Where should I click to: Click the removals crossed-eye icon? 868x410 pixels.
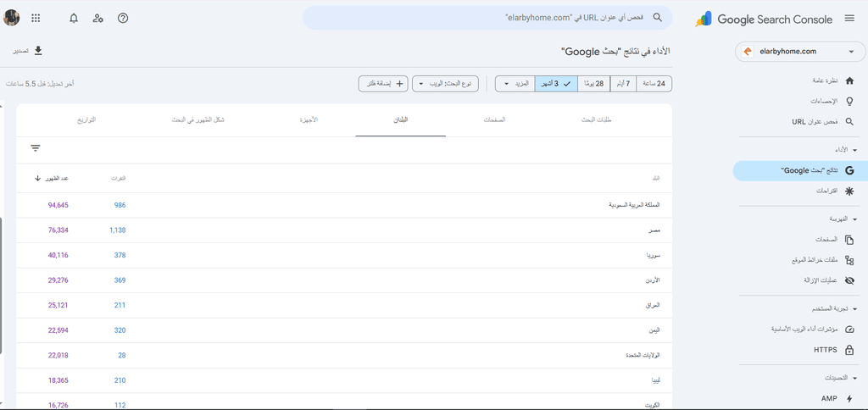849,280
